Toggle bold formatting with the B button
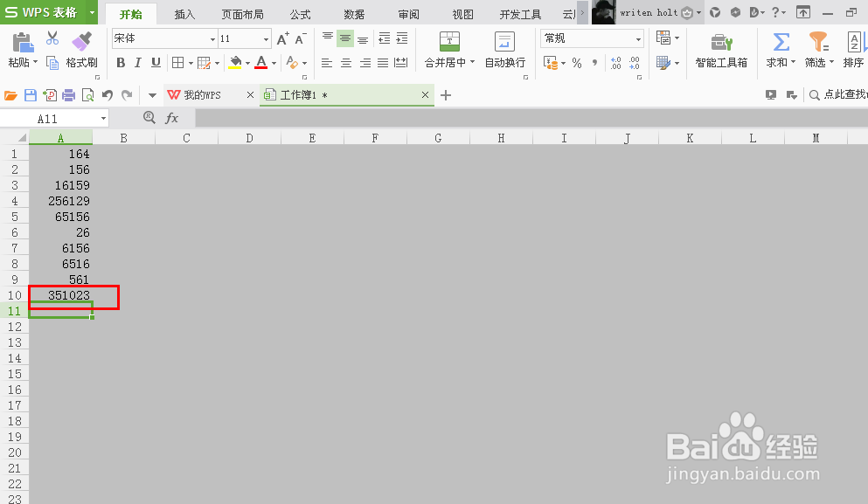868x504 pixels. pos(121,64)
